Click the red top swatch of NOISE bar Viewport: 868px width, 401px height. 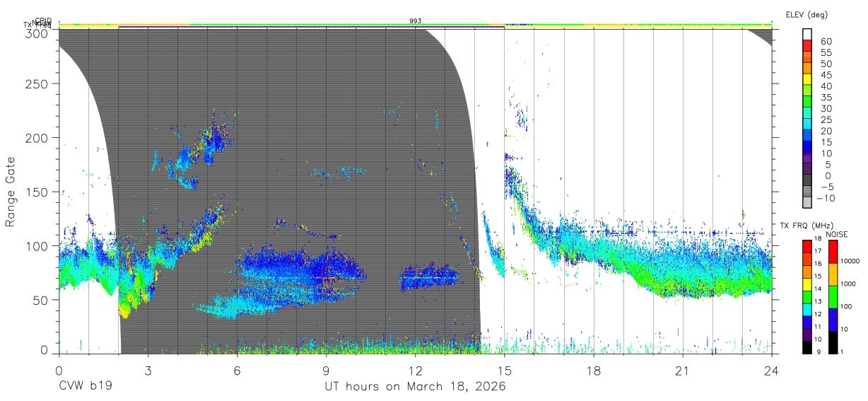[x=832, y=251]
